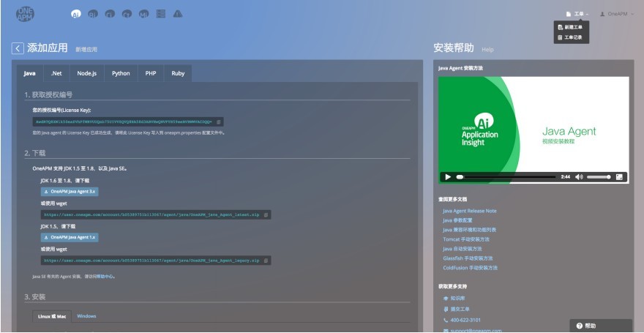This screenshot has width=644, height=333.
Task: Enter fullscreen mode on the video
Action: (619, 177)
